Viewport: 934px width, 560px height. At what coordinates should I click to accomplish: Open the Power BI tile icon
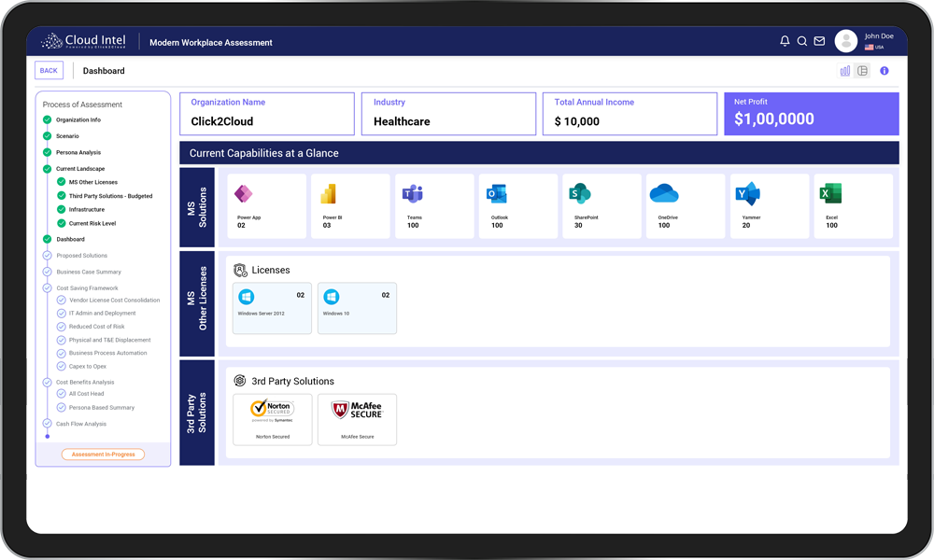click(328, 193)
